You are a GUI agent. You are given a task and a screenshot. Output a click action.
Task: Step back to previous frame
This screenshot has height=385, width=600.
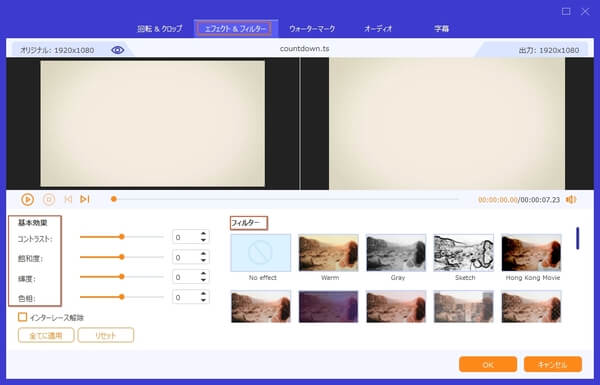tap(68, 199)
